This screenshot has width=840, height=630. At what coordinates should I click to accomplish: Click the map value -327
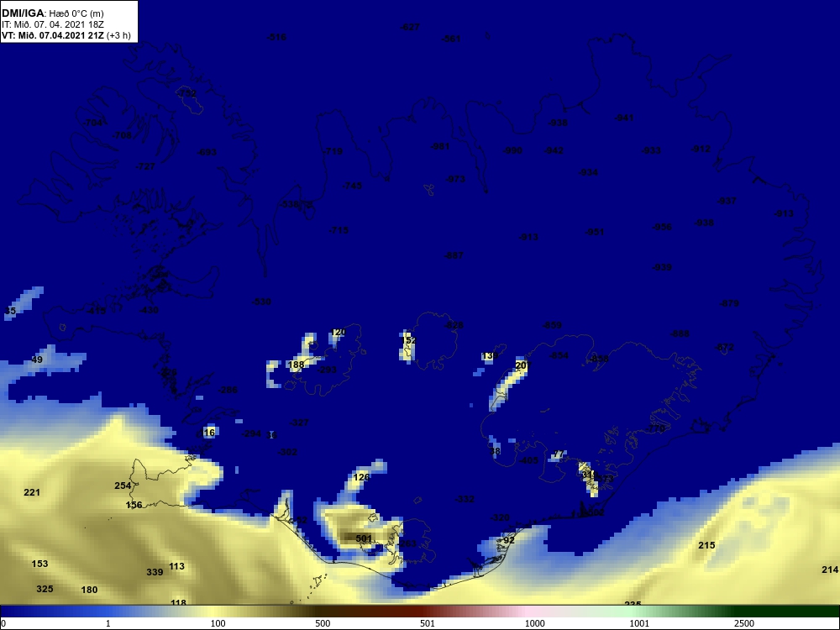coord(299,423)
